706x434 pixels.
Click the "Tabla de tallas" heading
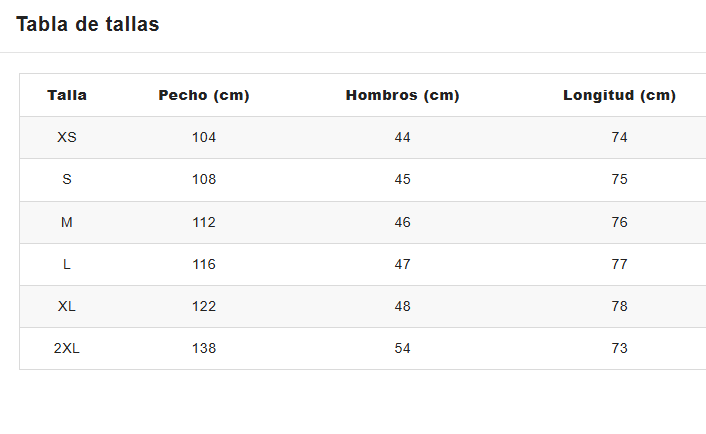point(88,25)
